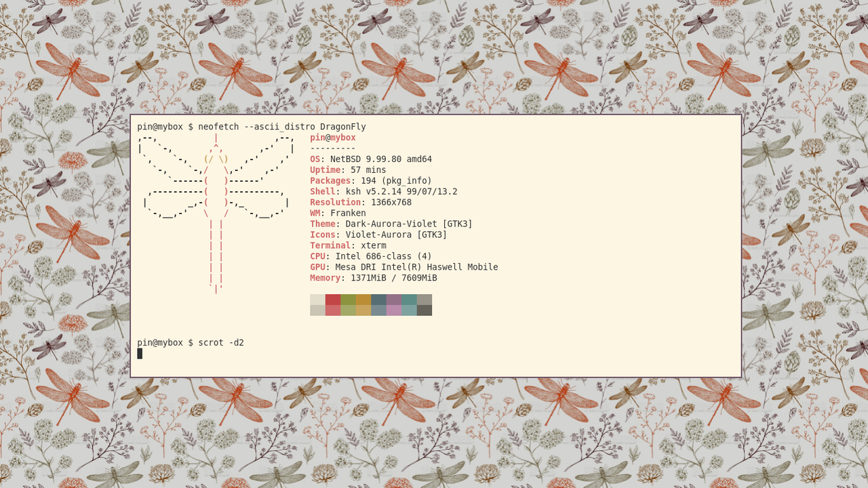Click the 'Shell' label

click(x=323, y=192)
